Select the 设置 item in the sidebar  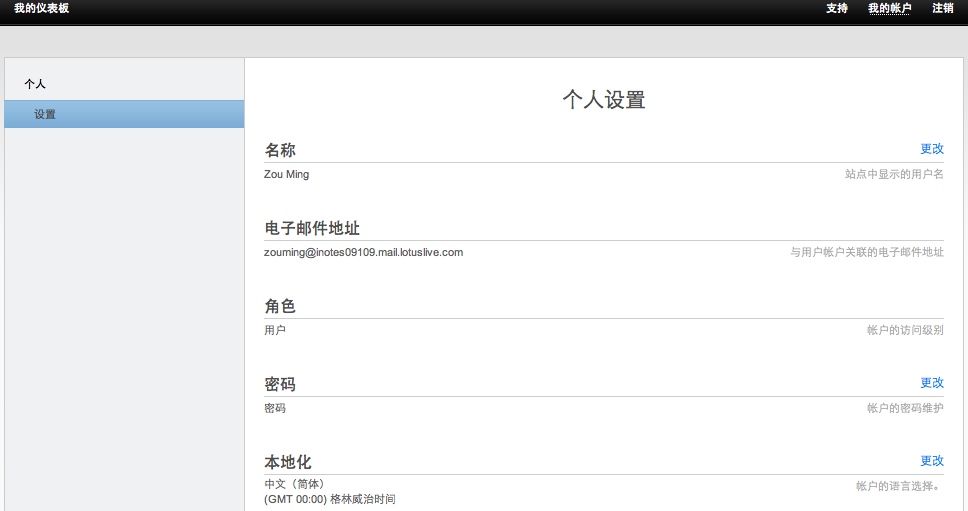point(45,114)
